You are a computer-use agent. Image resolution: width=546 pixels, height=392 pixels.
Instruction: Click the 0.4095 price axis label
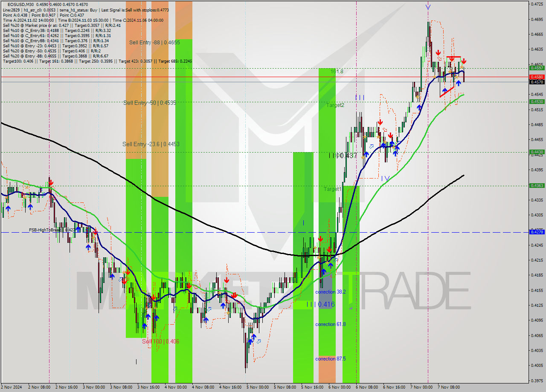click(537, 320)
